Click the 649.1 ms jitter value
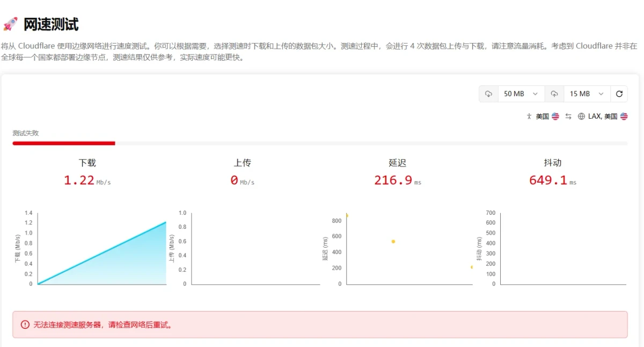The height and width of the screenshot is (347, 644). tap(553, 180)
